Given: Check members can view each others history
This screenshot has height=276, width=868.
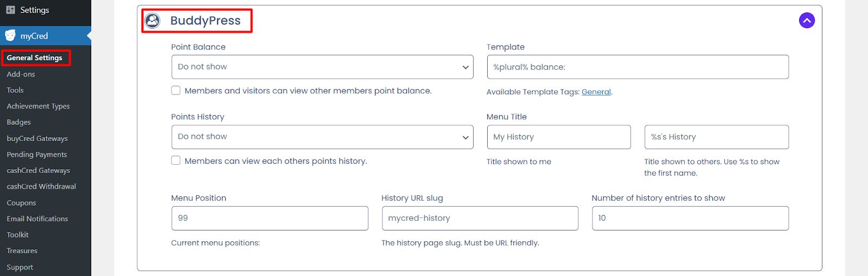Looking at the screenshot, I should [x=176, y=161].
